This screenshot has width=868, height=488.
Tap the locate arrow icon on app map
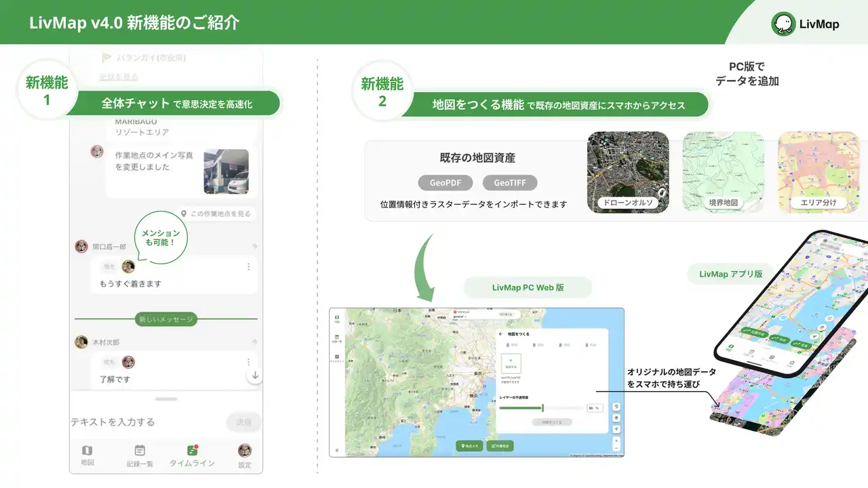coord(814,336)
